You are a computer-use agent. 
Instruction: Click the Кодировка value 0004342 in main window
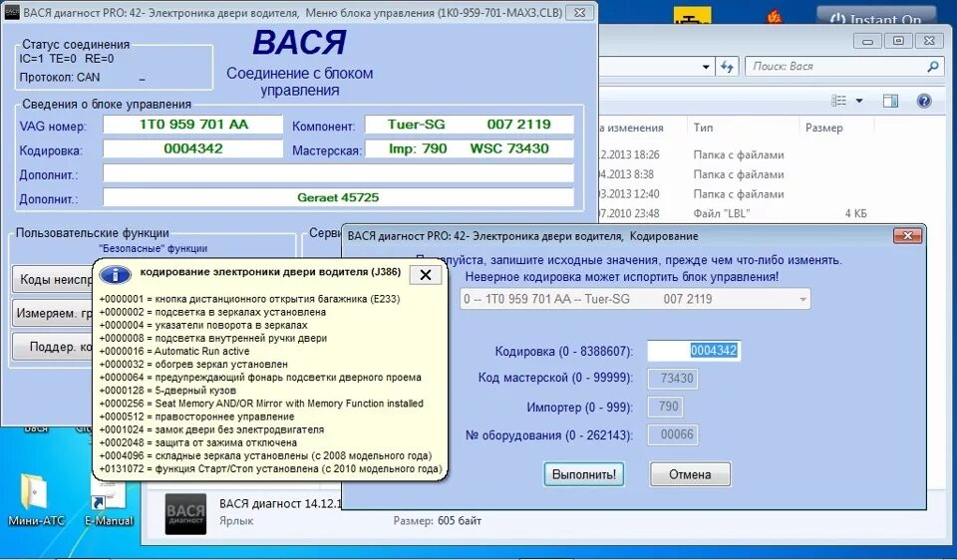(x=192, y=148)
